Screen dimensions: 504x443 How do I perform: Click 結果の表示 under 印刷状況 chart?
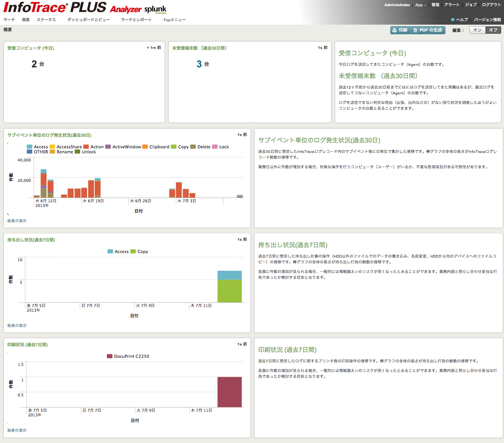click(x=17, y=430)
